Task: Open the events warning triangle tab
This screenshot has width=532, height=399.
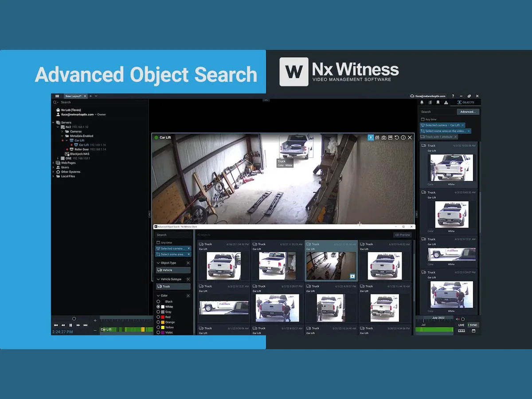Action: pyautogui.click(x=446, y=102)
